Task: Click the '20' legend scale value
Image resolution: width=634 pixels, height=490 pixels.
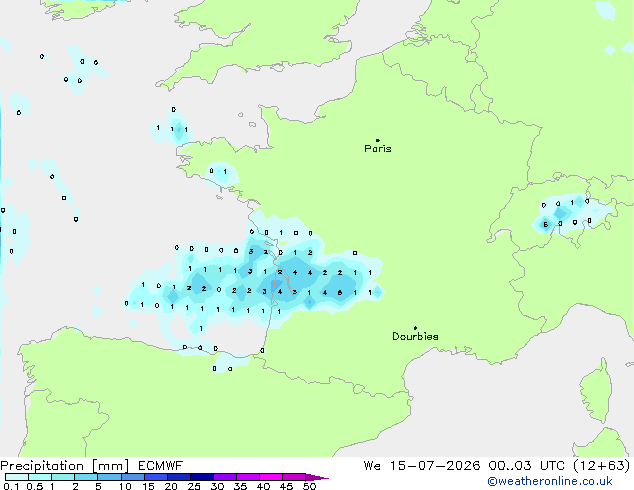Action: pos(171,486)
